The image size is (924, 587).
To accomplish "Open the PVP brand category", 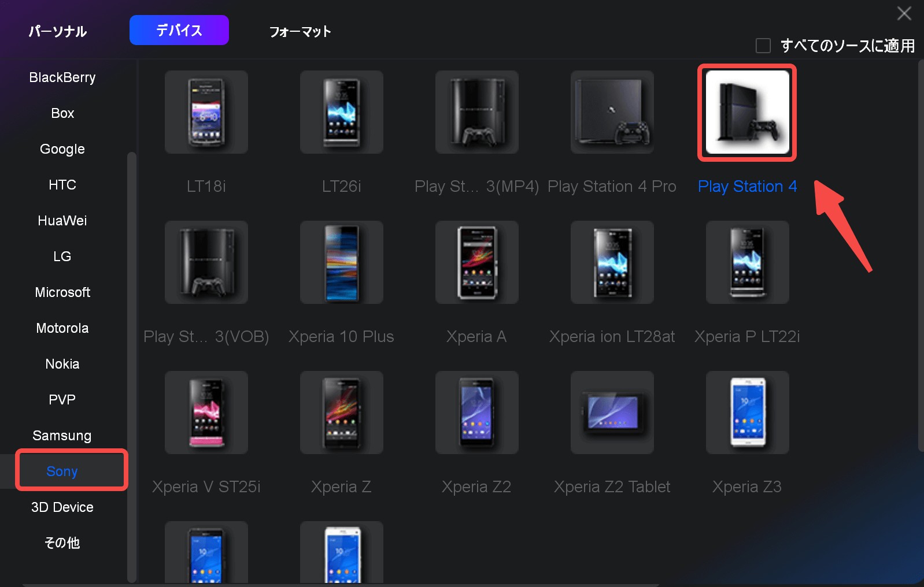I will (62, 400).
